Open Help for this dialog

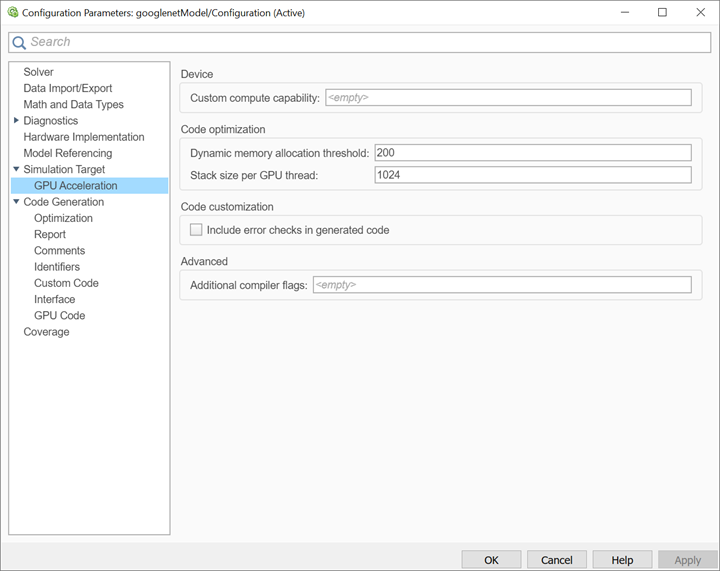tap(622, 560)
